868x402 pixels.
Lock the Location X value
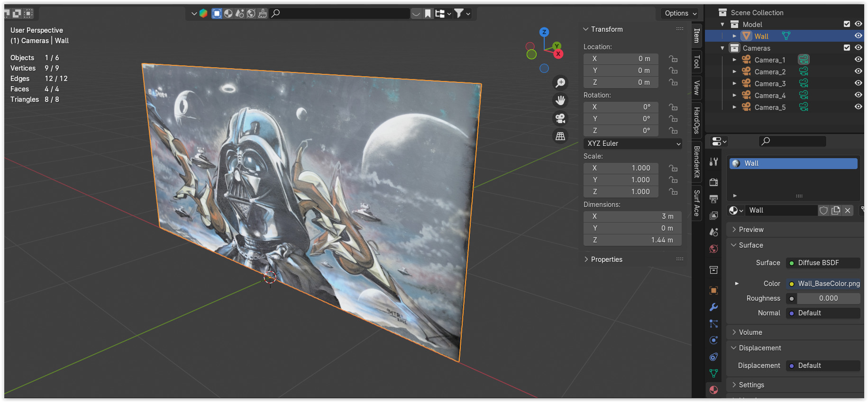[673, 59]
